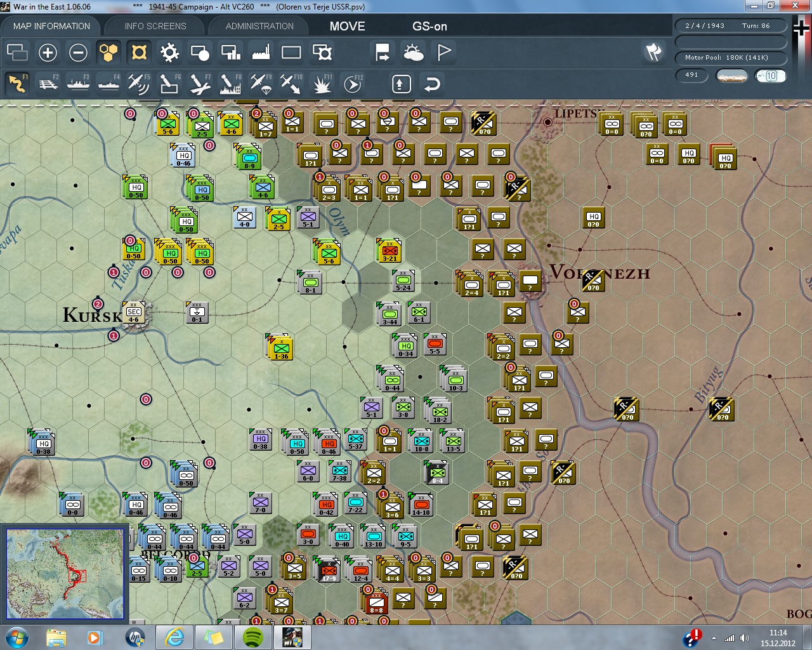Click the LIPETSK city marker

[x=547, y=122]
